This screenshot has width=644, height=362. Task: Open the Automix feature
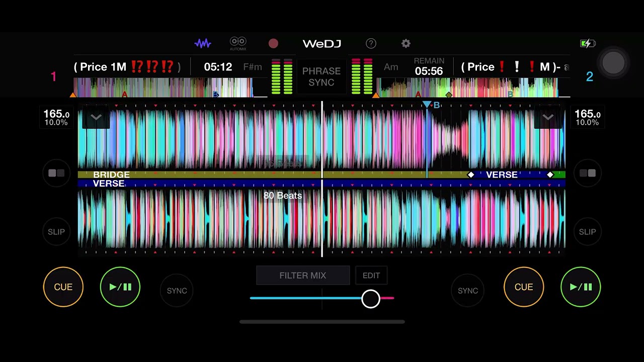pos(238,44)
